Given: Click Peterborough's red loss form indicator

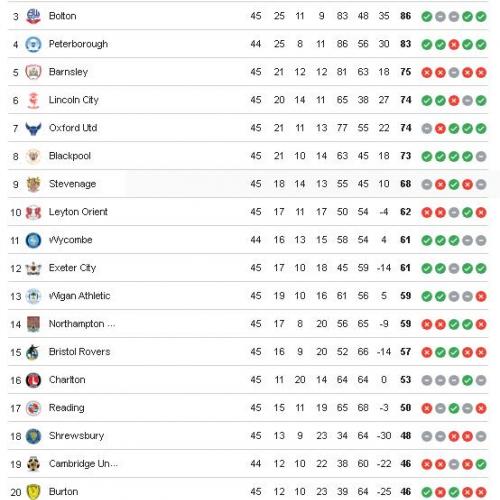Looking at the screenshot, I should (454, 45).
